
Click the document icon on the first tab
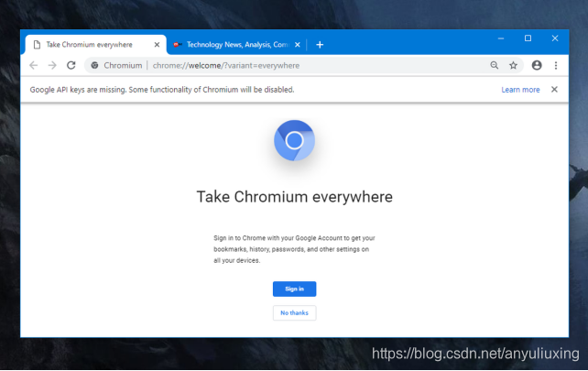click(37, 45)
